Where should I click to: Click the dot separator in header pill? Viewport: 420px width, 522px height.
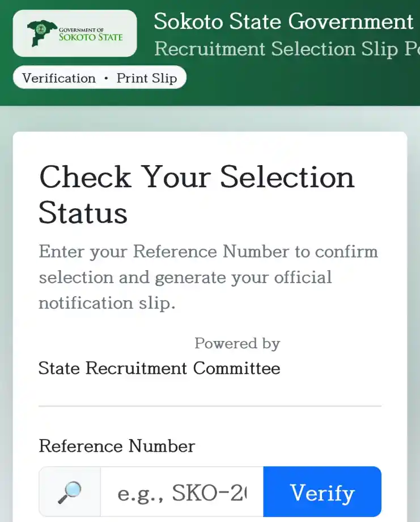coord(106,78)
